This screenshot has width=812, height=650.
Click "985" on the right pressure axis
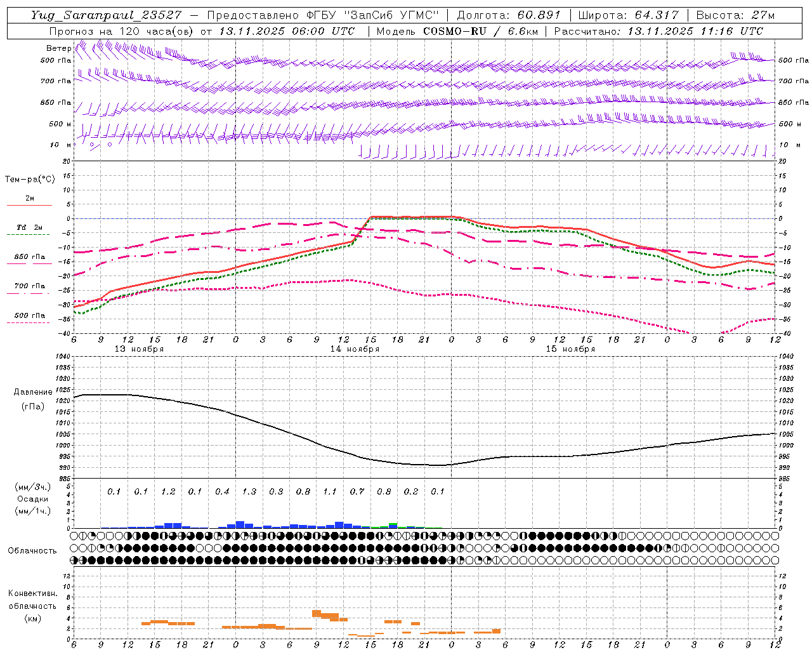784,479
